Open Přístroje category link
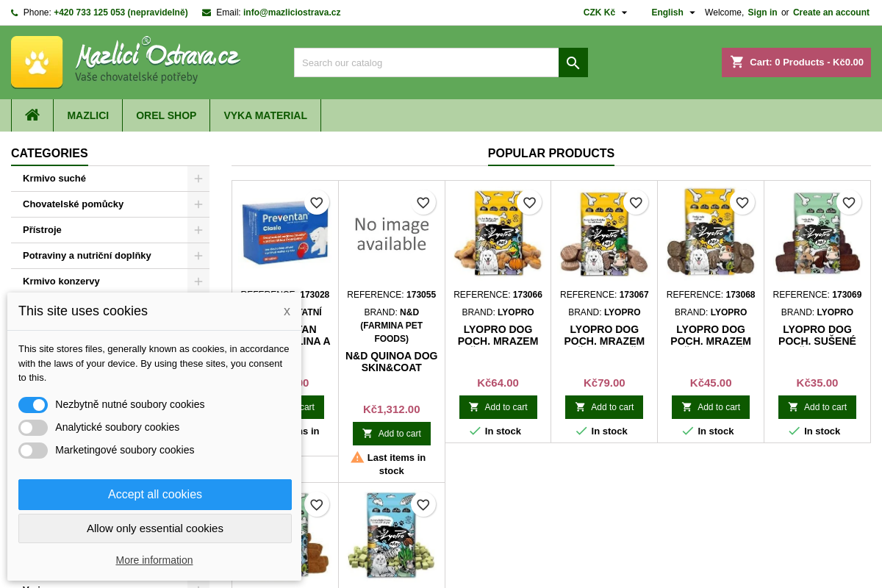The width and height of the screenshot is (882, 588). 42,230
